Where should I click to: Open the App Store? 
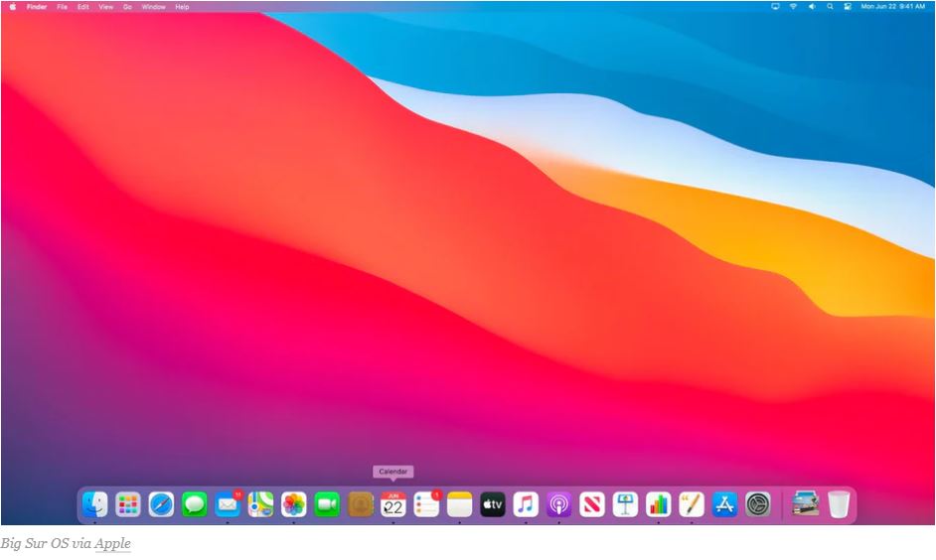[724, 504]
